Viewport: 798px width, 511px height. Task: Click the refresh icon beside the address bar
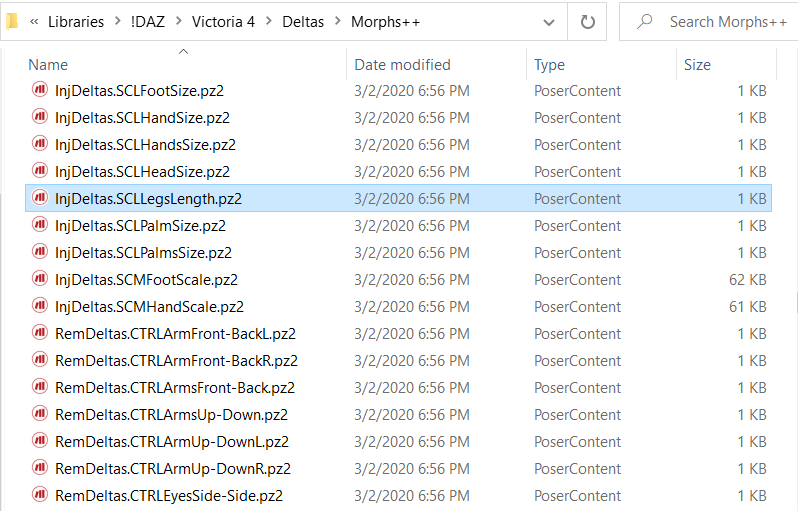click(587, 22)
